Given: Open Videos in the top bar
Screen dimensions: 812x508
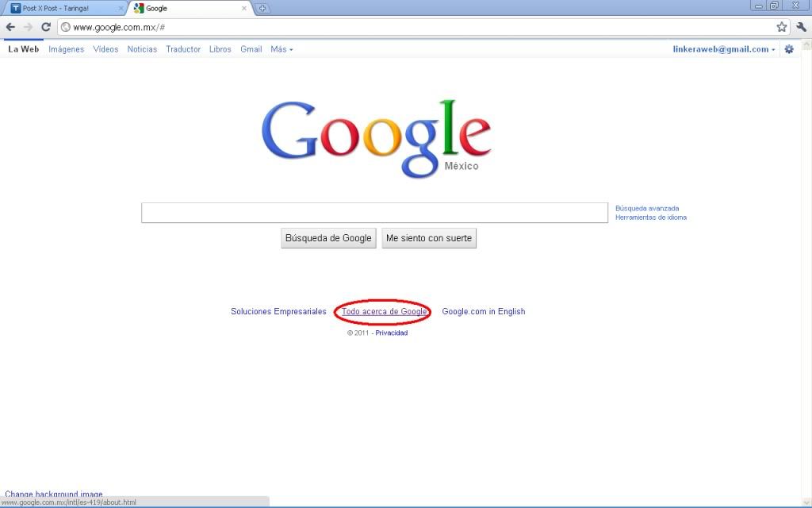Looking at the screenshot, I should click(105, 49).
